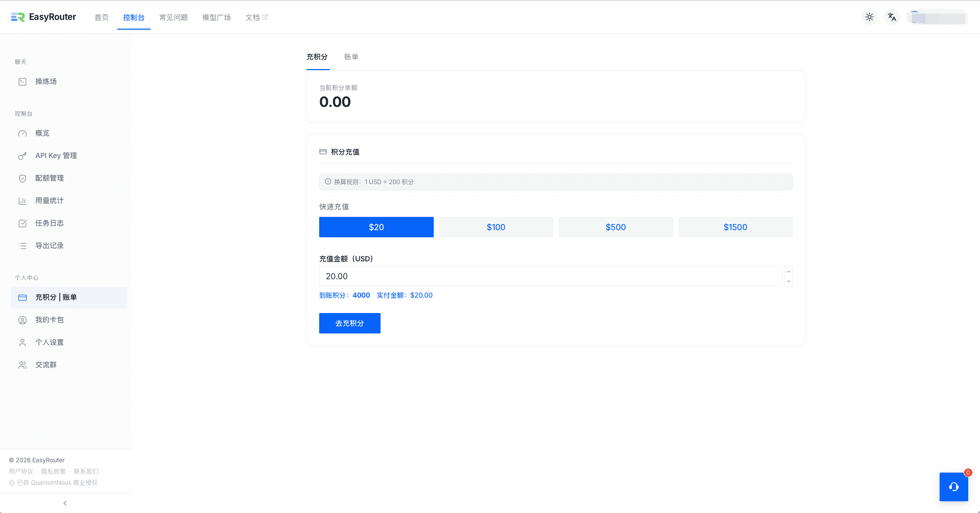980x513 pixels.
Task: Click the 我的卡包 user circle icon
Action: [x=23, y=320]
